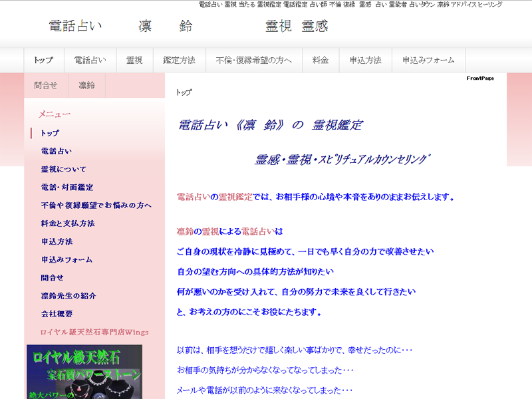This screenshot has height=399, width=532.
Task: Open 会社概要 sidebar link
Action: click(x=57, y=314)
